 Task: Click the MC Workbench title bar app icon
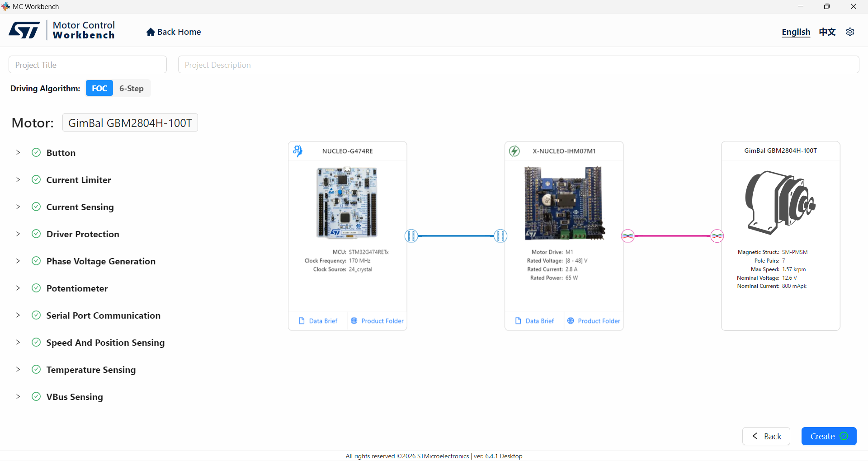click(x=6, y=6)
